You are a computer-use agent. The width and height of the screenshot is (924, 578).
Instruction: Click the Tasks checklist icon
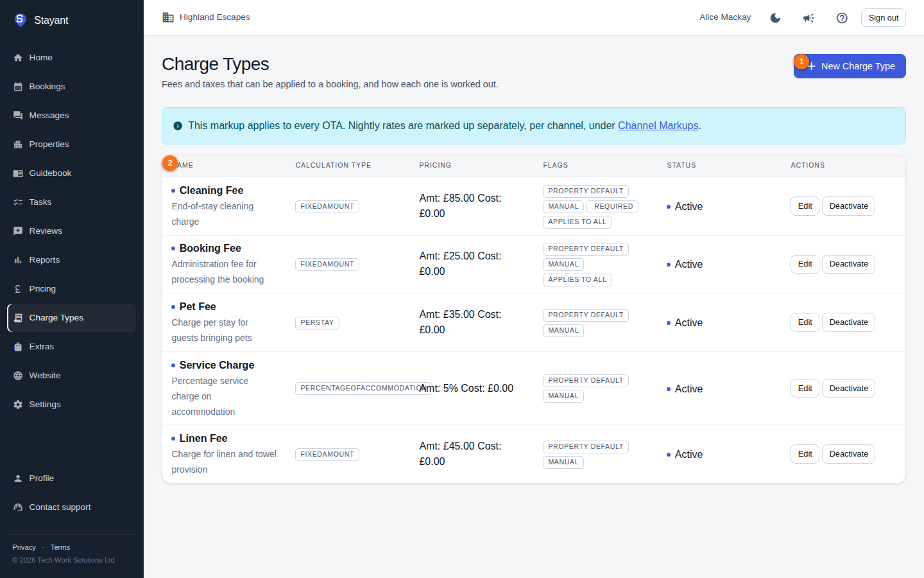pos(18,202)
